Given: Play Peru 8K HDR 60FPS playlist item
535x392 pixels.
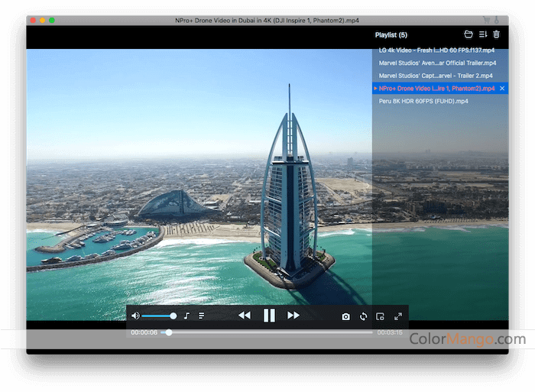Looking at the screenshot, I should click(x=440, y=102).
